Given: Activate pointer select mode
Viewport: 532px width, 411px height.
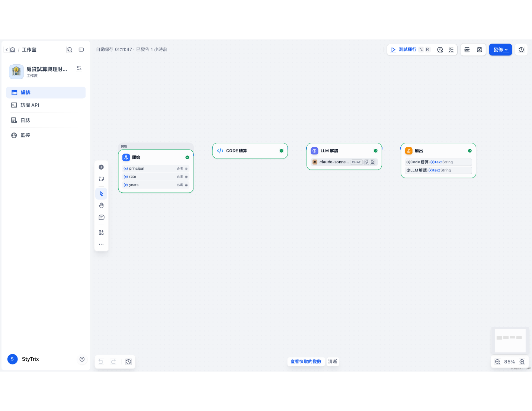Looking at the screenshot, I should pyautogui.click(x=101, y=194).
